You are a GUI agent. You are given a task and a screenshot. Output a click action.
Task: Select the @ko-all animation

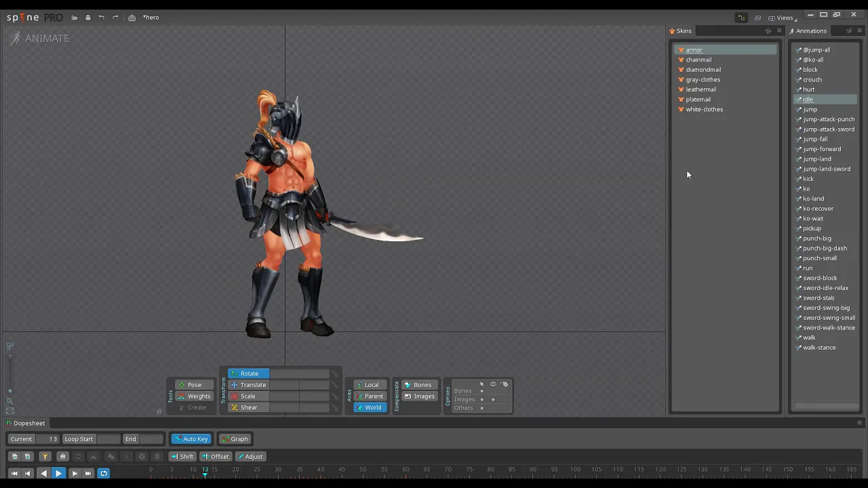point(813,60)
